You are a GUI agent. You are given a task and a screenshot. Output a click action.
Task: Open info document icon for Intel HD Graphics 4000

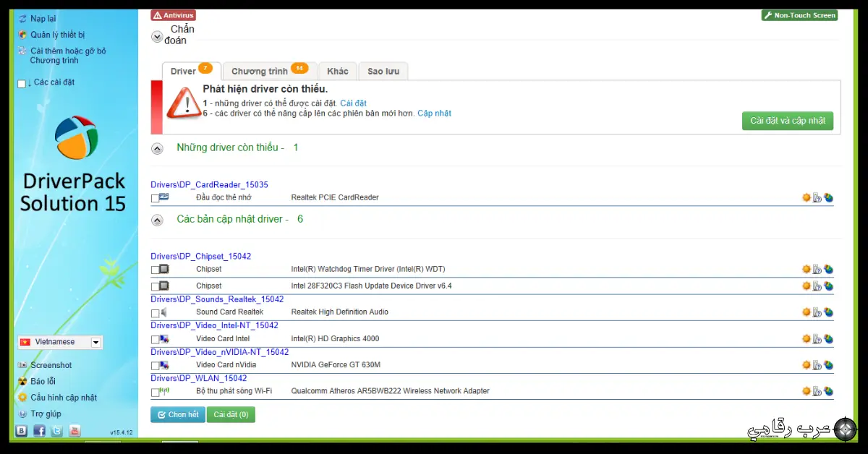(817, 338)
